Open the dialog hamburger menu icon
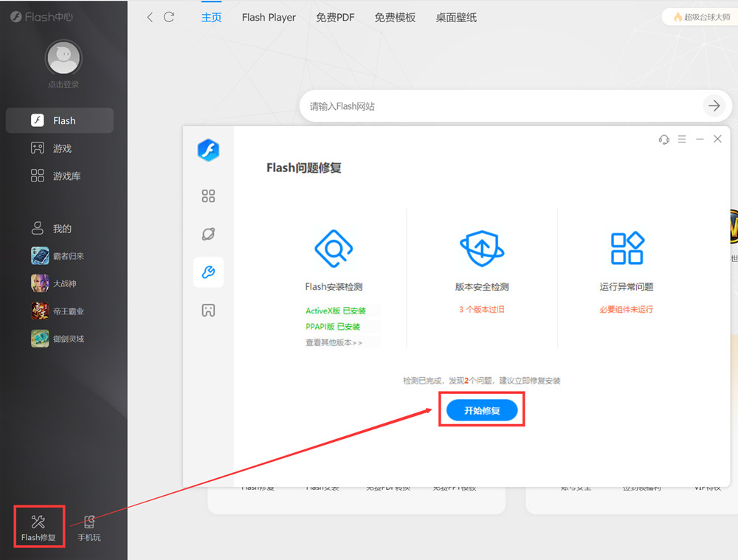 [682, 139]
